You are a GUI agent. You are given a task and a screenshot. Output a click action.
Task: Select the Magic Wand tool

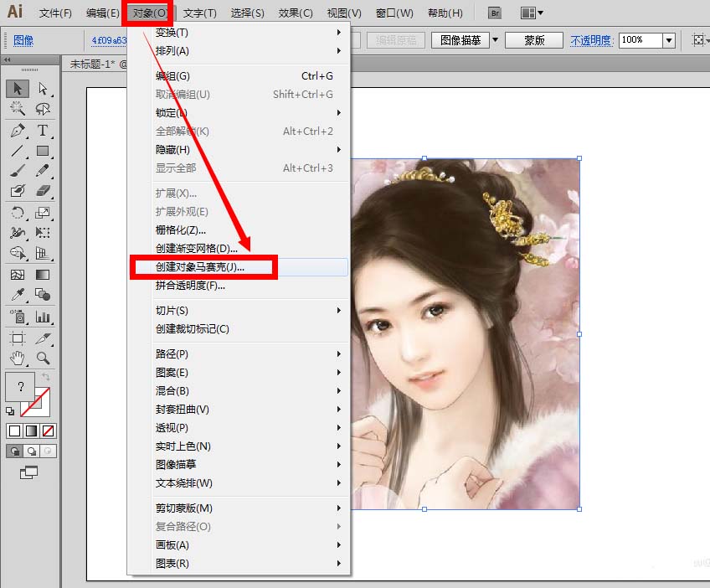pos(18,108)
